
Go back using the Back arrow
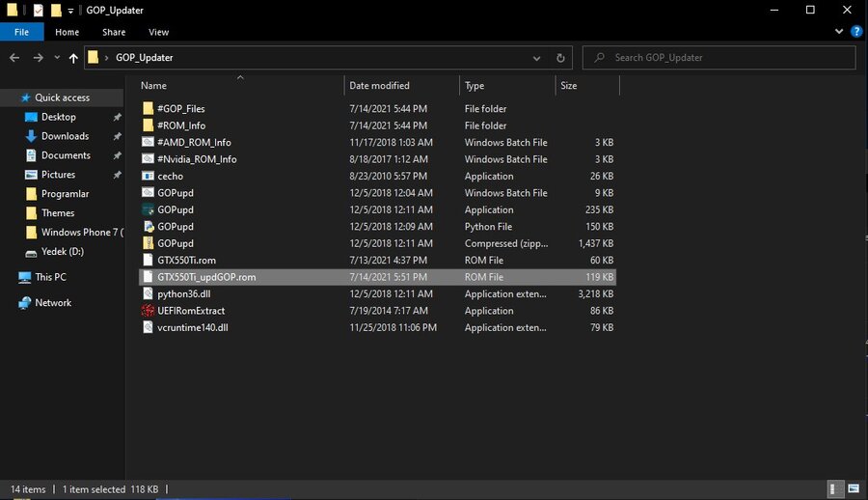tap(14, 58)
